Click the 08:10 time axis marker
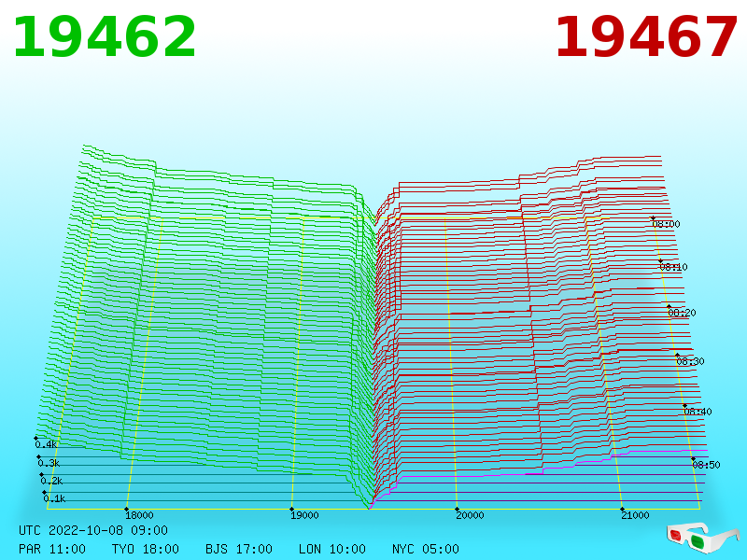This screenshot has width=747, height=560. pos(673,267)
